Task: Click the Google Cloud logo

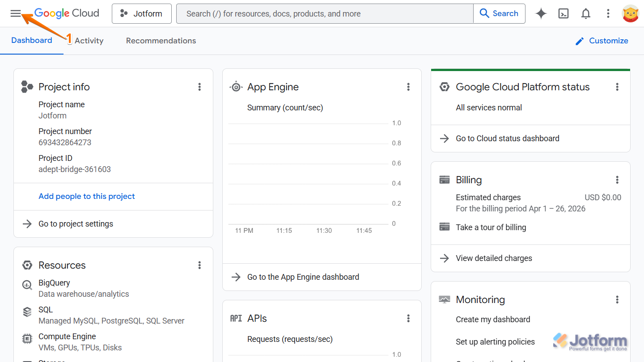Action: point(66,13)
